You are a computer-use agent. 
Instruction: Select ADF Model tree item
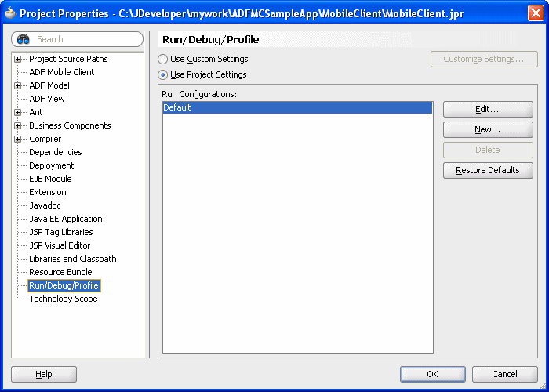pyautogui.click(x=49, y=85)
